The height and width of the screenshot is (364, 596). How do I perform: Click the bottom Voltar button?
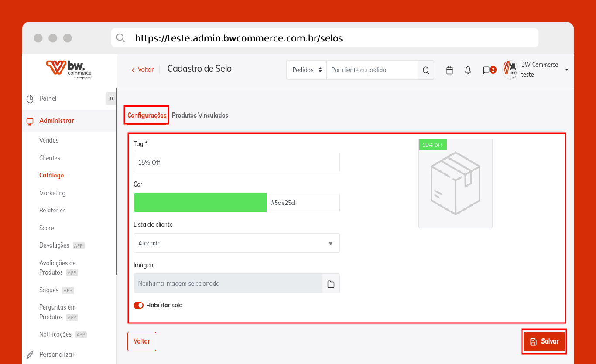pyautogui.click(x=141, y=341)
